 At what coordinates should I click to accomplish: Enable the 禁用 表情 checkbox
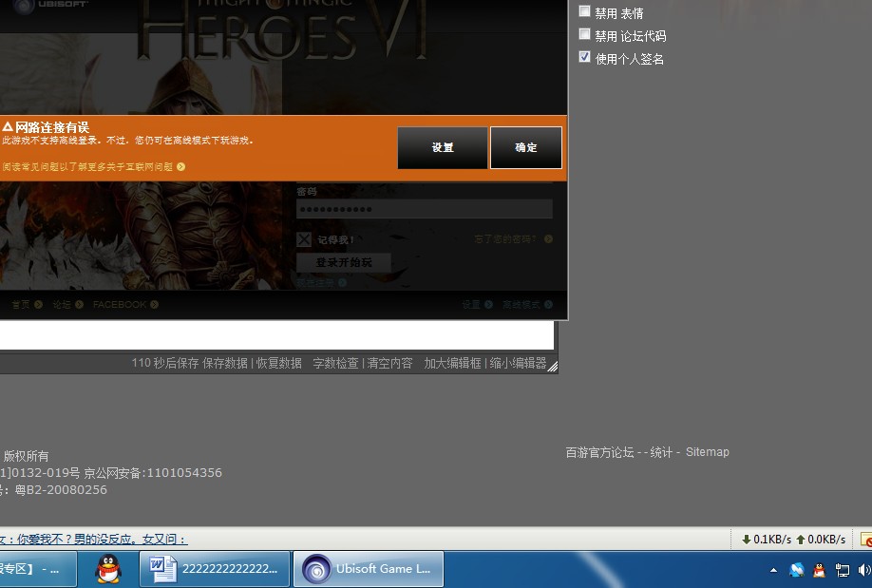[585, 12]
